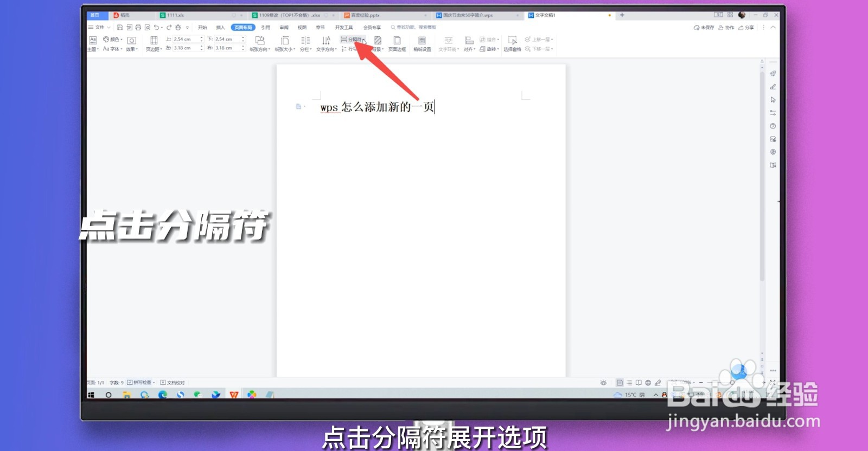Toggle 文档校对 proofreading in status bar
This screenshot has width=868, height=451.
coord(173,383)
